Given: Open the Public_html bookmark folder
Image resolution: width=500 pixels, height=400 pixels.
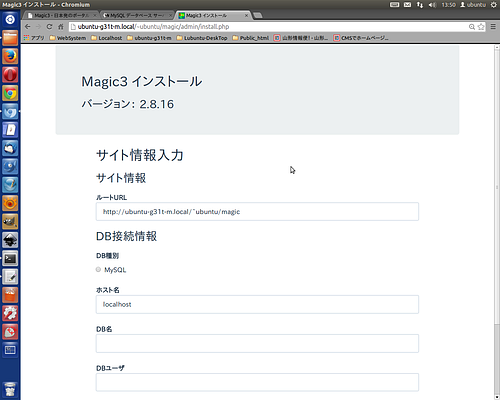Looking at the screenshot, I should (250, 38).
